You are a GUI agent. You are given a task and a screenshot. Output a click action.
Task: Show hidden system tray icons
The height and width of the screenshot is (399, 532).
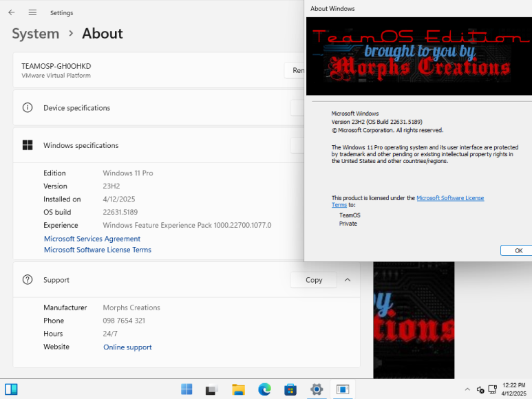coord(467,389)
